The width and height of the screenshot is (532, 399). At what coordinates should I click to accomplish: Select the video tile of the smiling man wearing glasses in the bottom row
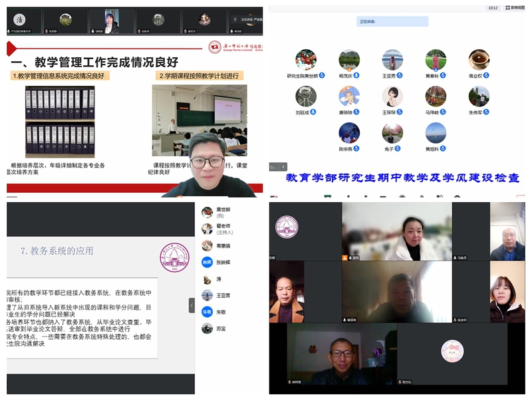342,354
